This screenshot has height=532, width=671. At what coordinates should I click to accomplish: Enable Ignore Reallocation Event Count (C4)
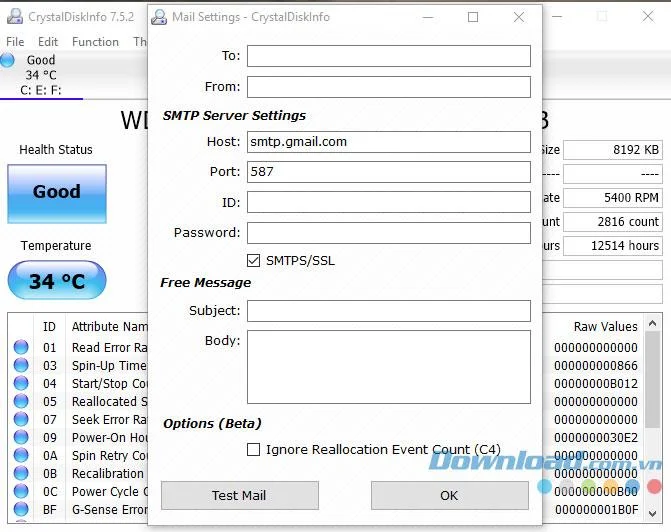(x=253, y=449)
